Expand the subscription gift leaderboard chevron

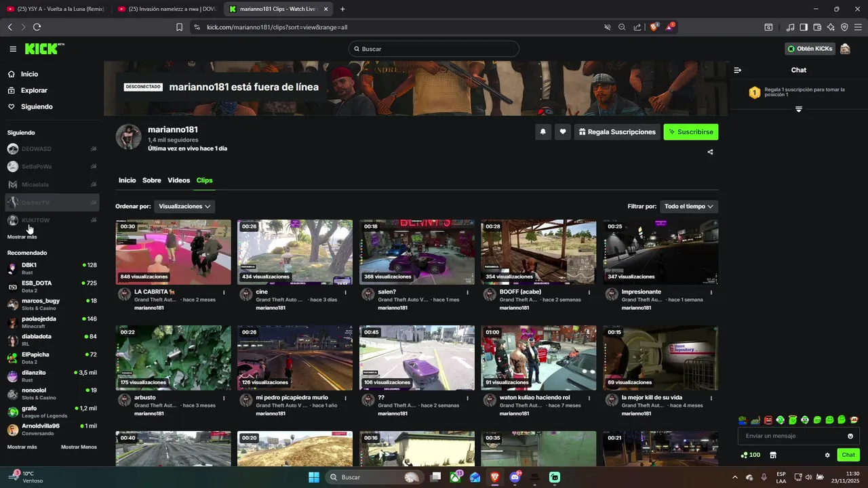[798, 109]
